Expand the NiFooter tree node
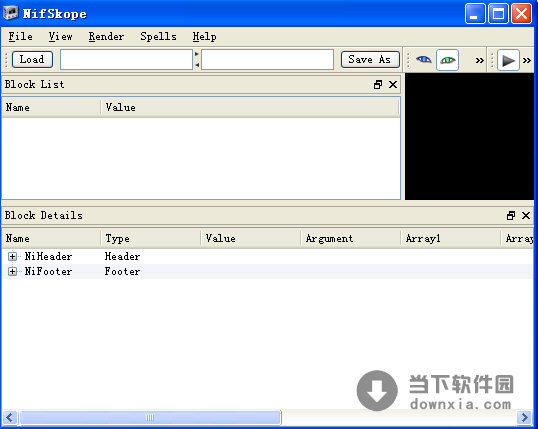Screen dimensions: 538x429 12,271
